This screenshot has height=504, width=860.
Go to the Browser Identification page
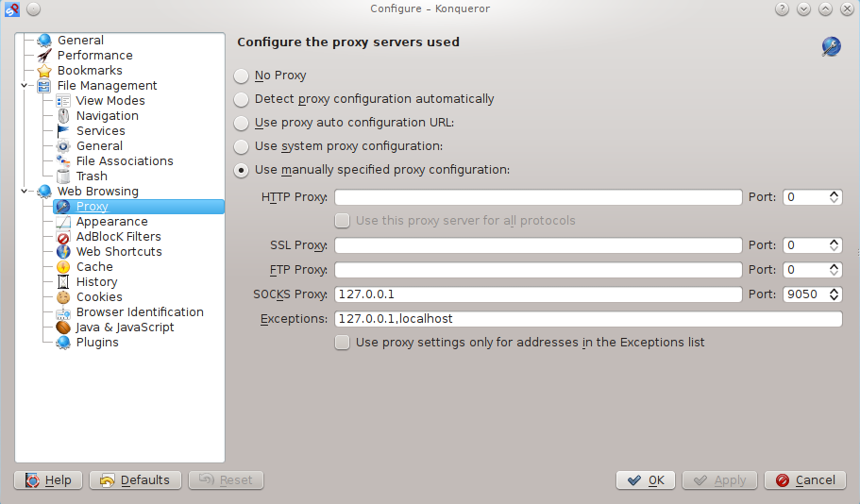(x=140, y=312)
